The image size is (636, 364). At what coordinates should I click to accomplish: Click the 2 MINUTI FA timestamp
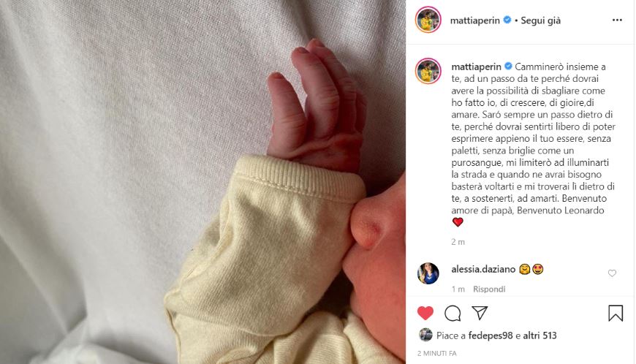coord(437,354)
